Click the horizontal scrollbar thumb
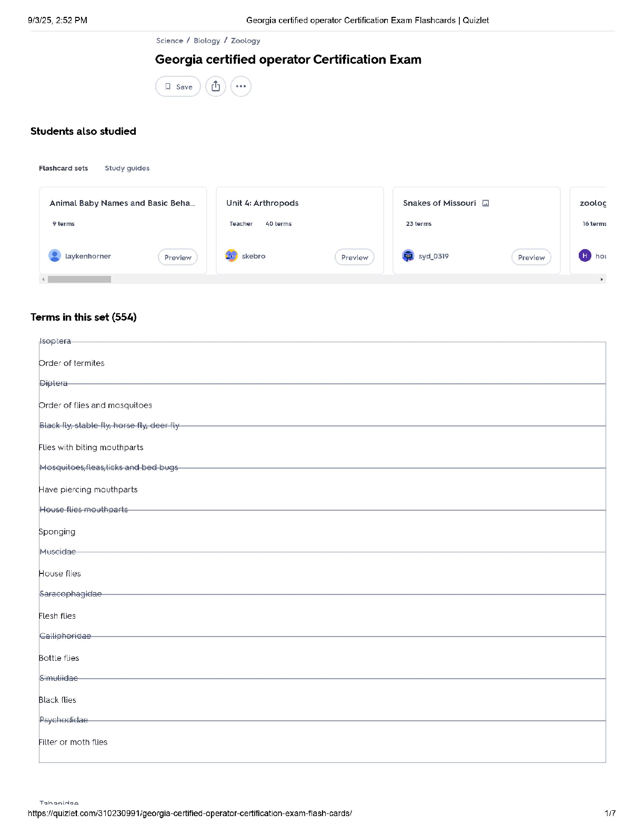The width and height of the screenshot is (644, 834). (79, 280)
